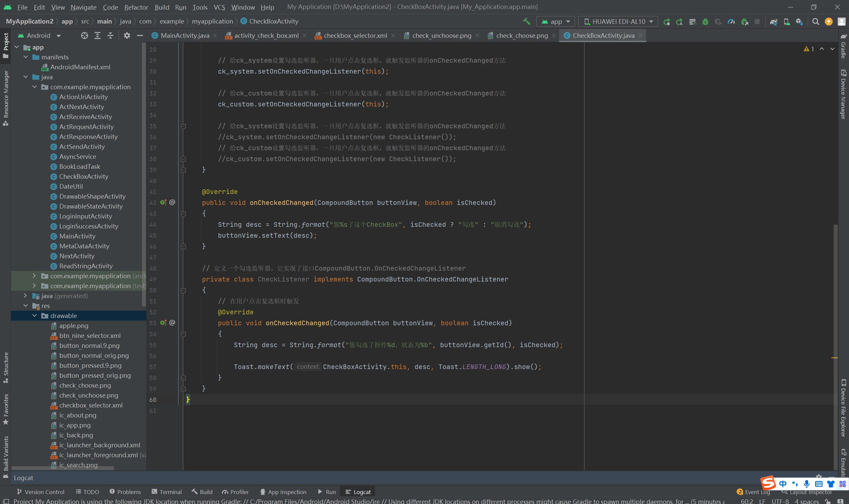
Task: Click the Debug app bug icon
Action: (x=705, y=22)
